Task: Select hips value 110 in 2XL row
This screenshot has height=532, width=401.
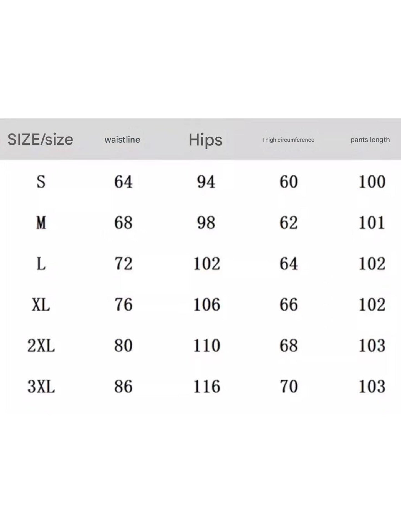Action: [207, 346]
